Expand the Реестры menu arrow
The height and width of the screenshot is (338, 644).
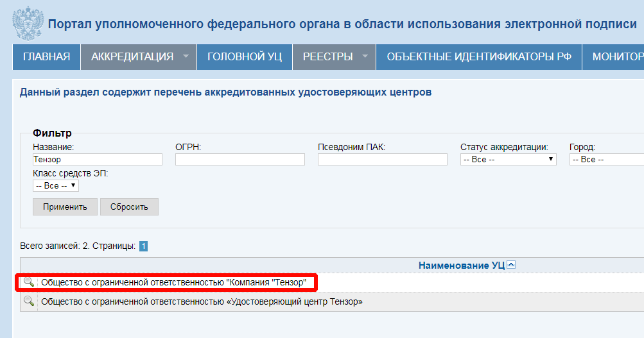click(x=365, y=56)
